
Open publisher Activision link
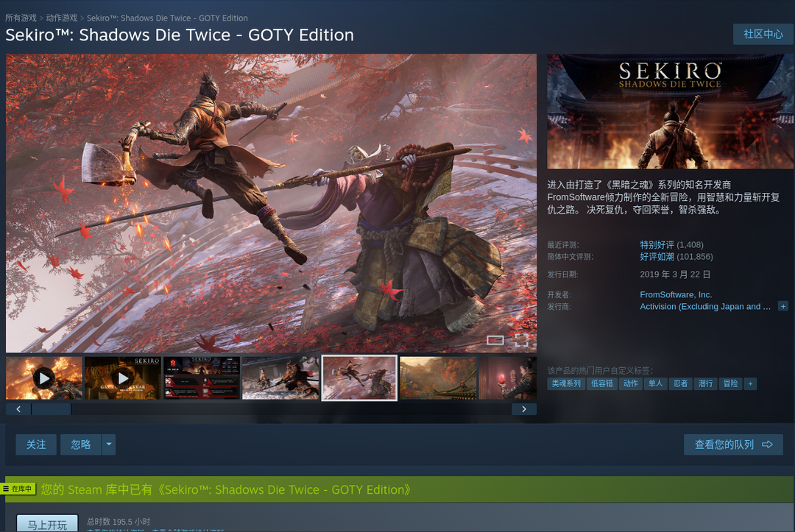coord(704,307)
